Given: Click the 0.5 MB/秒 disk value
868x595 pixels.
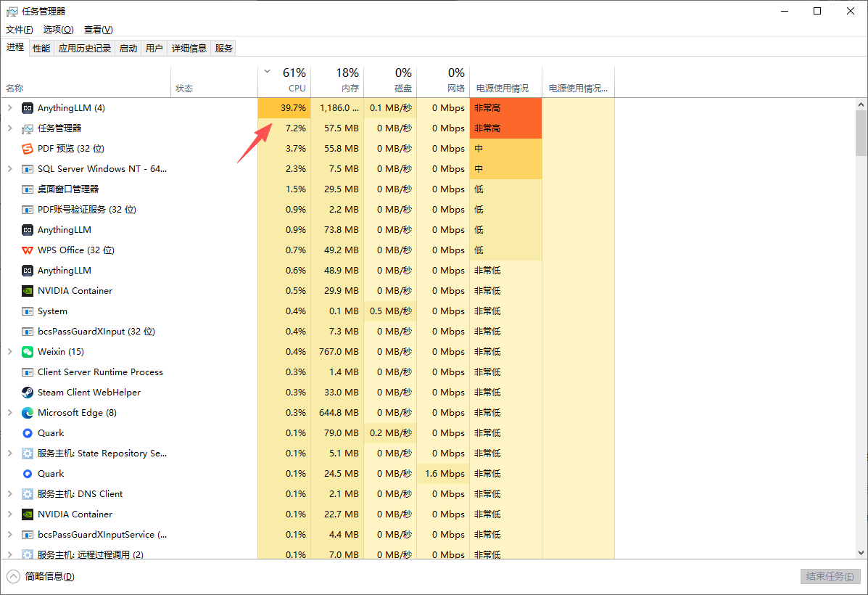Looking at the screenshot, I should tap(391, 311).
